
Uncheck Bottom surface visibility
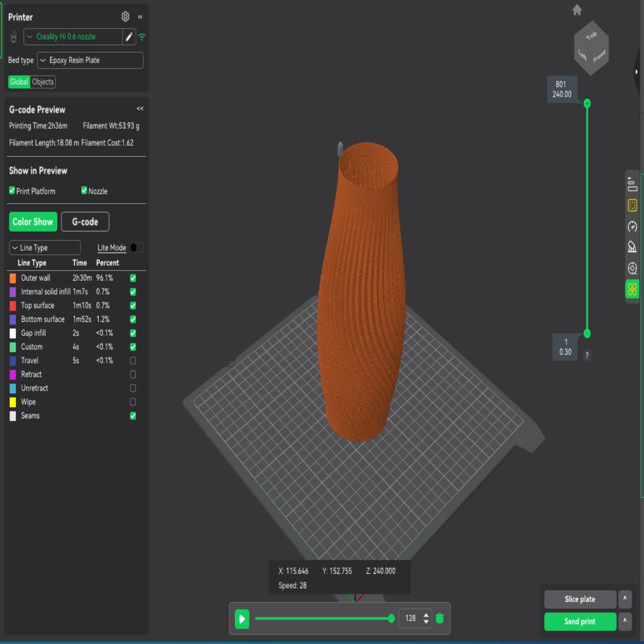[133, 319]
